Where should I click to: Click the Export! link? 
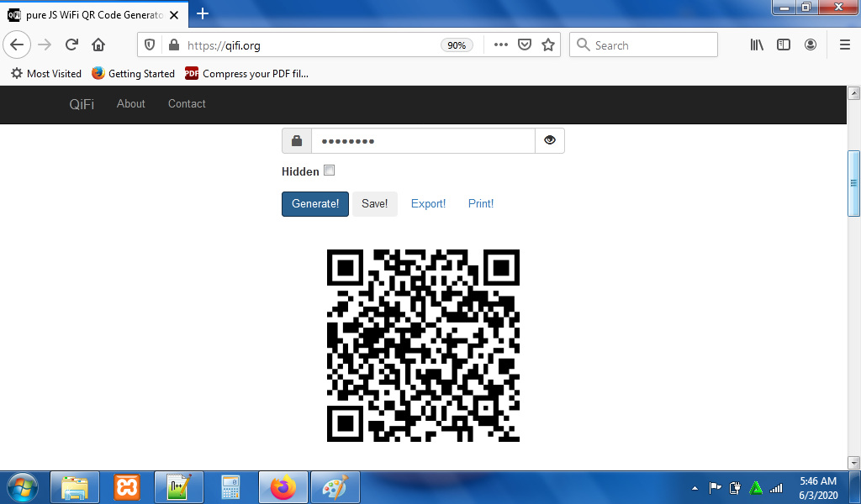point(428,203)
